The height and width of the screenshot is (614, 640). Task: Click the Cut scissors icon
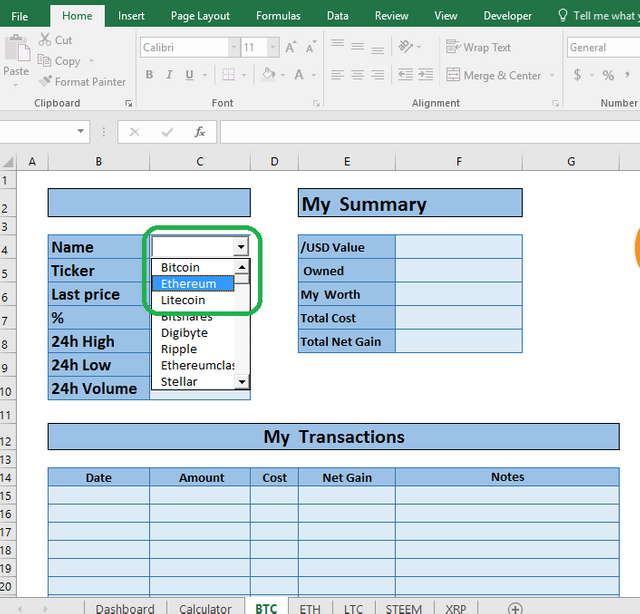pyautogui.click(x=45, y=40)
